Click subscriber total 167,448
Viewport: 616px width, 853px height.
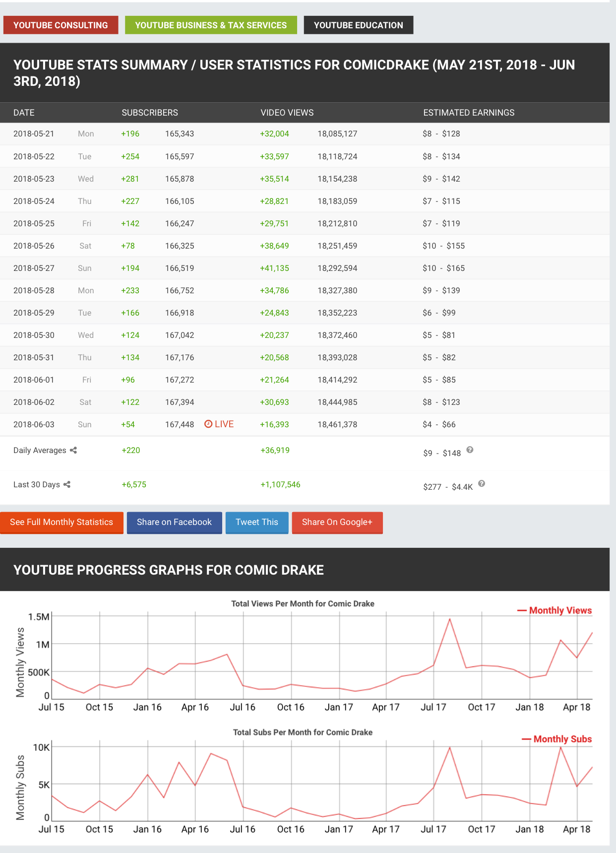[180, 424]
